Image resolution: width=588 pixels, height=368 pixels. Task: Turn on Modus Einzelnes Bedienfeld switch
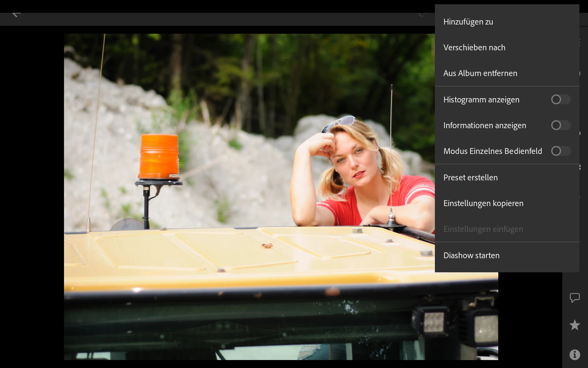(x=560, y=151)
